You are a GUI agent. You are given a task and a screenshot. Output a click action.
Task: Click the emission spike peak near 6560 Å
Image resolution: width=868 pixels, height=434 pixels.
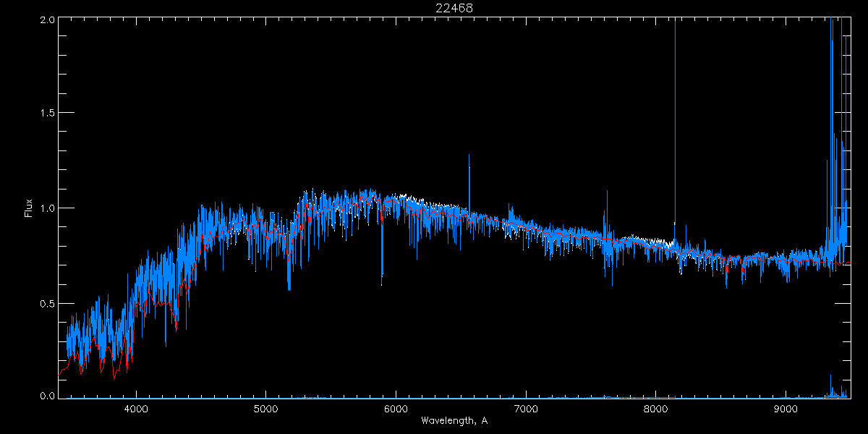coord(469,156)
